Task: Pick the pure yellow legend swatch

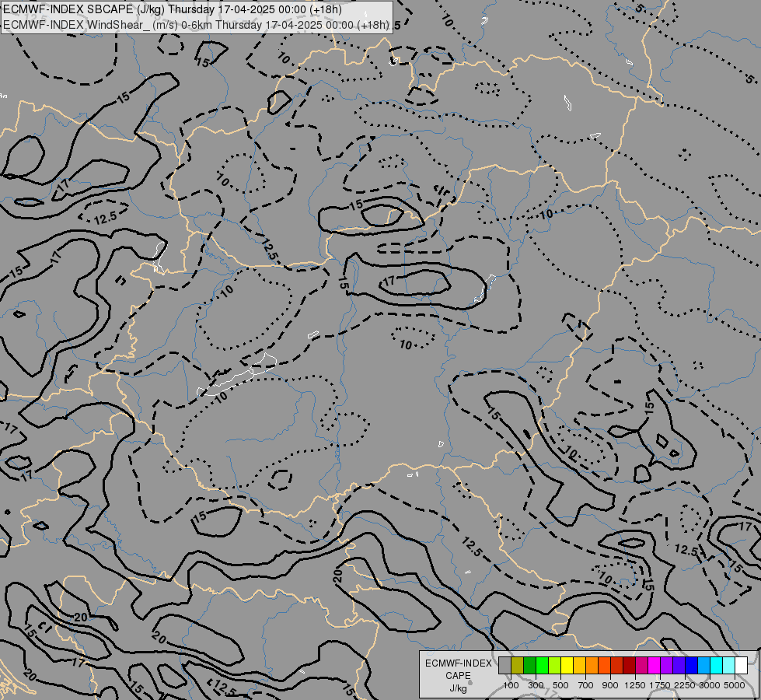Action: pos(567,666)
